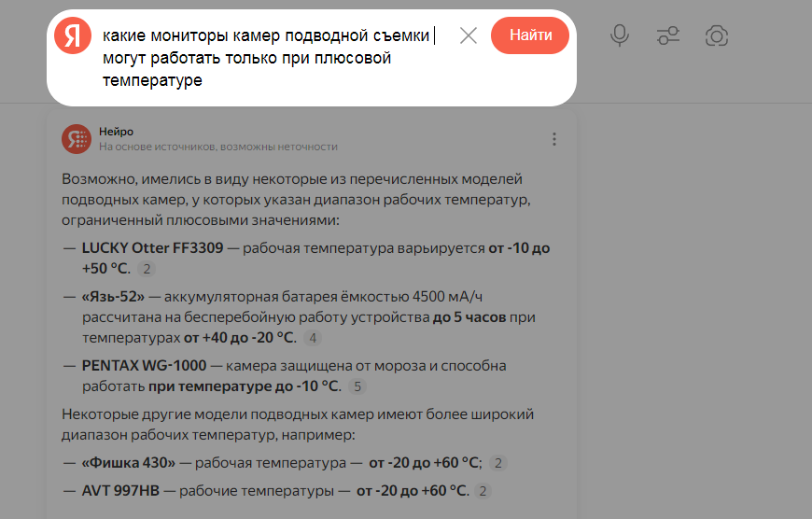Image resolution: width=812 pixels, height=519 pixels.
Task: Click the disclaimer На основе источников, возможны неточности
Action: (x=218, y=147)
